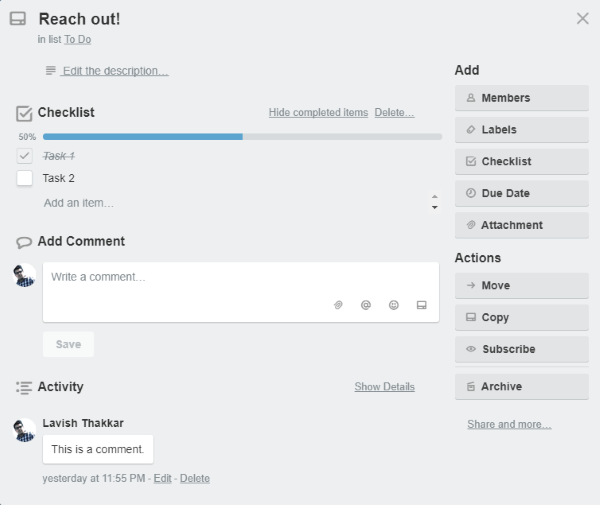Add Labels to the card
600x505 pixels.
click(521, 130)
